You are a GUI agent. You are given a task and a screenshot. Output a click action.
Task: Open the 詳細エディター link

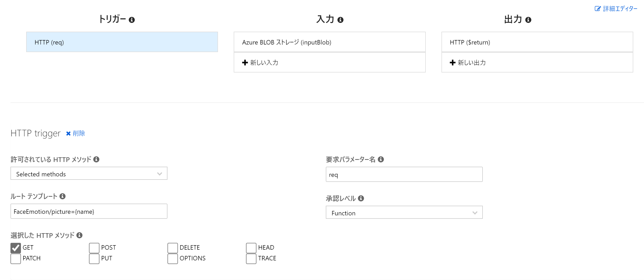(617, 9)
